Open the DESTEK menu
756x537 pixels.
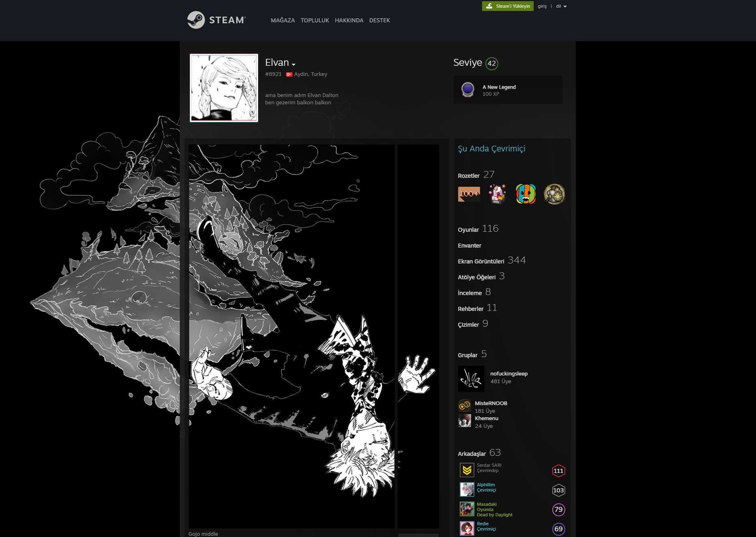pyautogui.click(x=379, y=20)
